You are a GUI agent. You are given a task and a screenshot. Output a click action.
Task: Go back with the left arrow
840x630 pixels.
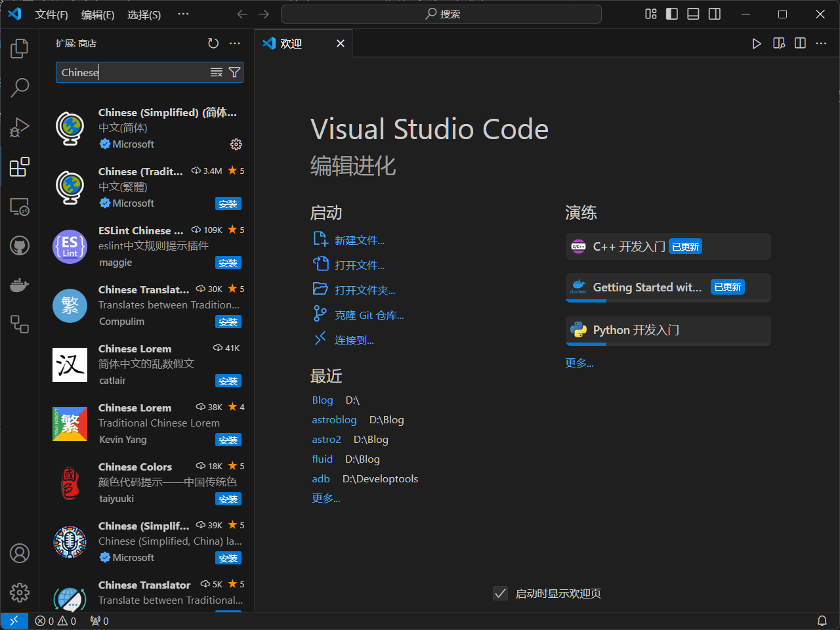pyautogui.click(x=242, y=14)
